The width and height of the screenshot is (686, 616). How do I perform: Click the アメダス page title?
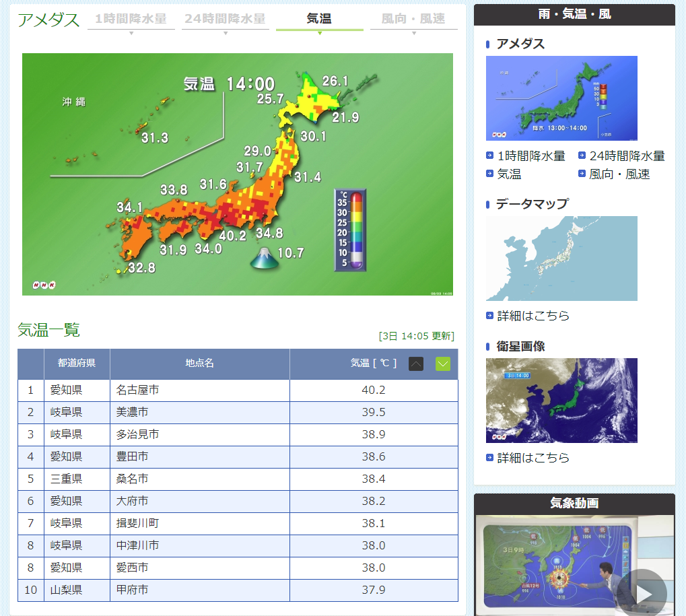tap(48, 20)
